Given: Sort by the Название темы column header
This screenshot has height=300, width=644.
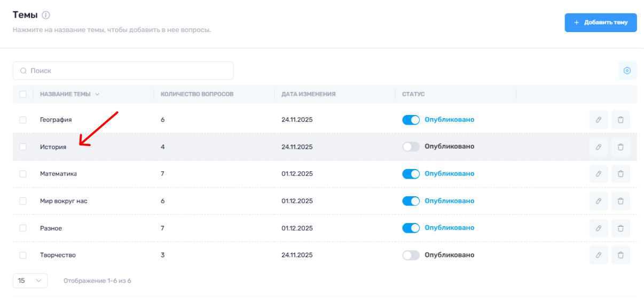Looking at the screenshot, I should 69,94.
